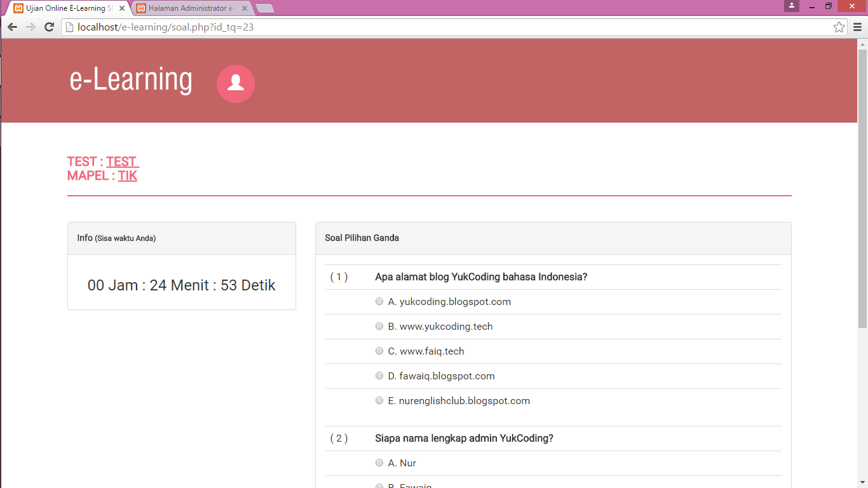Click the page icon in the address bar
This screenshot has width=868, height=488.
[70, 27]
